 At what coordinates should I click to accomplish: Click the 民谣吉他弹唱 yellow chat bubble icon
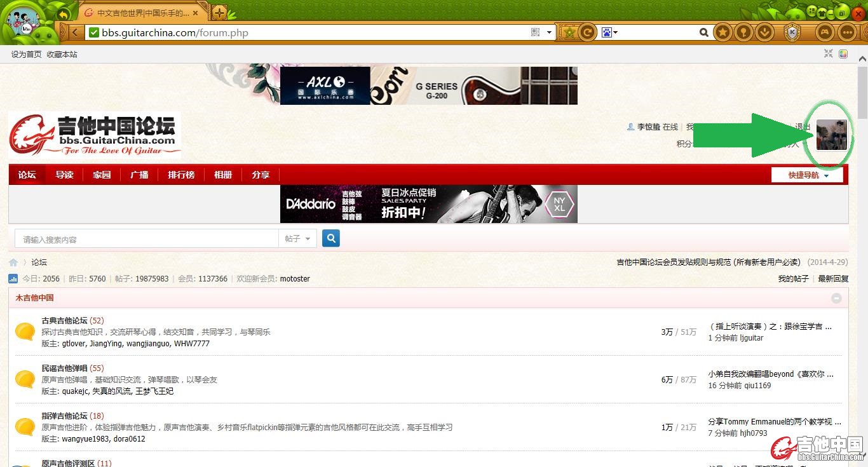[25, 379]
